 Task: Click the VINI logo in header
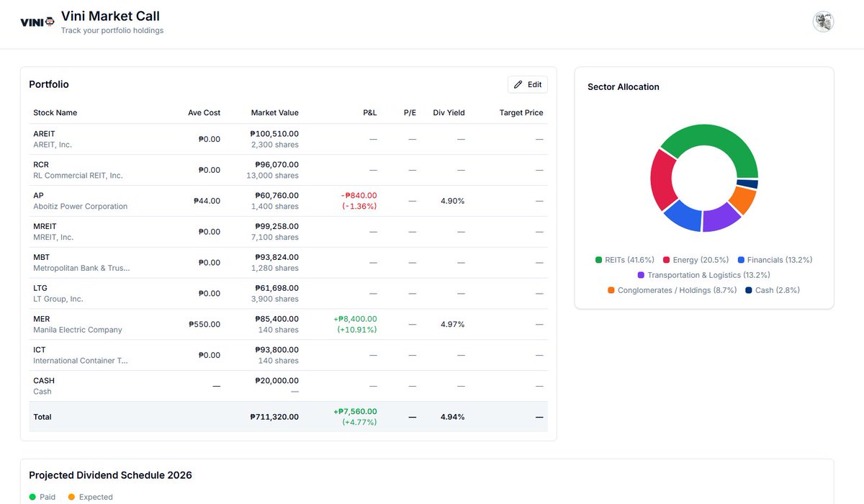click(x=37, y=22)
